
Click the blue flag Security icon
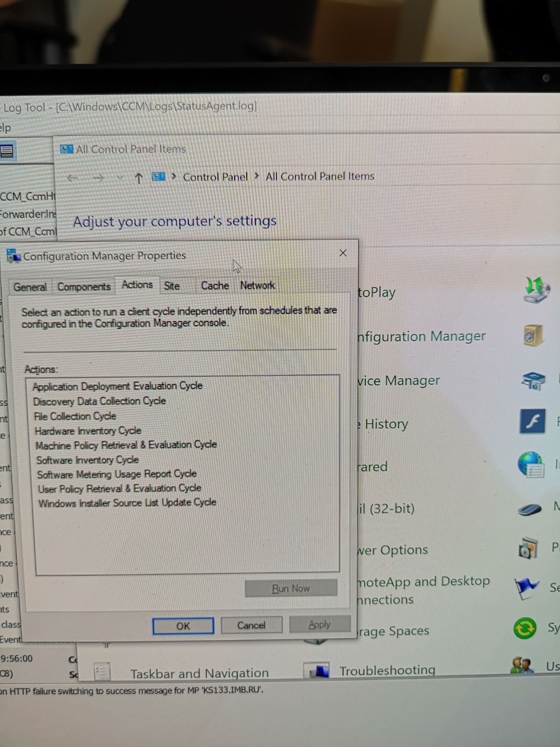click(526, 588)
